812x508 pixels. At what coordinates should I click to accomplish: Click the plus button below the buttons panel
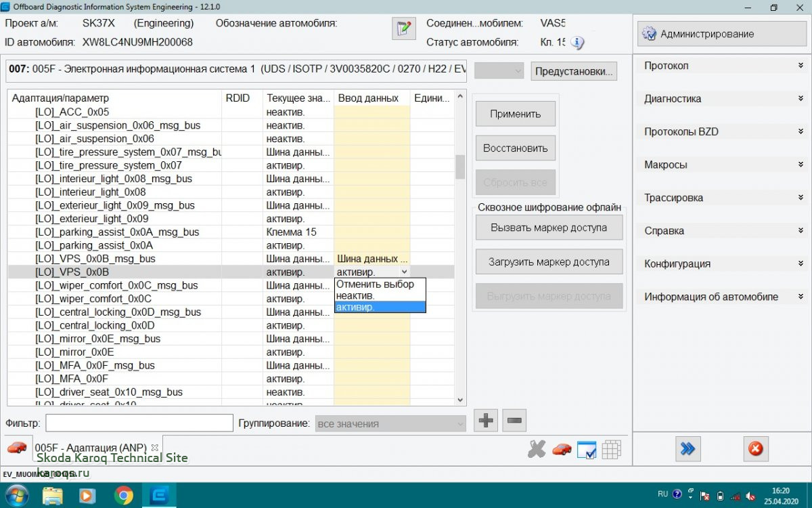click(486, 421)
